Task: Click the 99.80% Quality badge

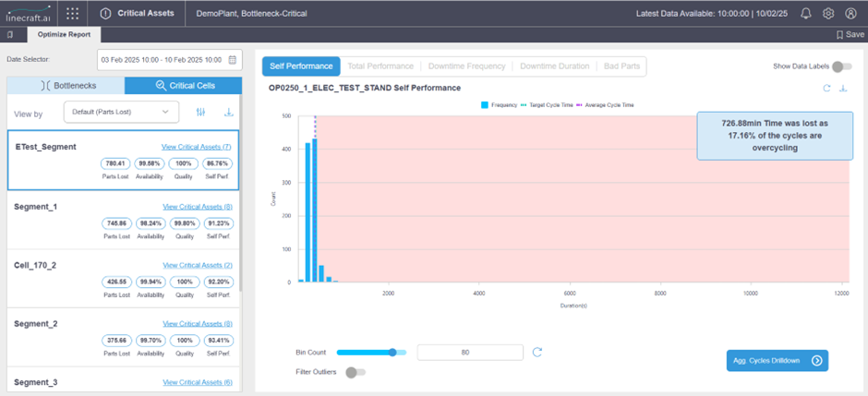Action: 185,223
